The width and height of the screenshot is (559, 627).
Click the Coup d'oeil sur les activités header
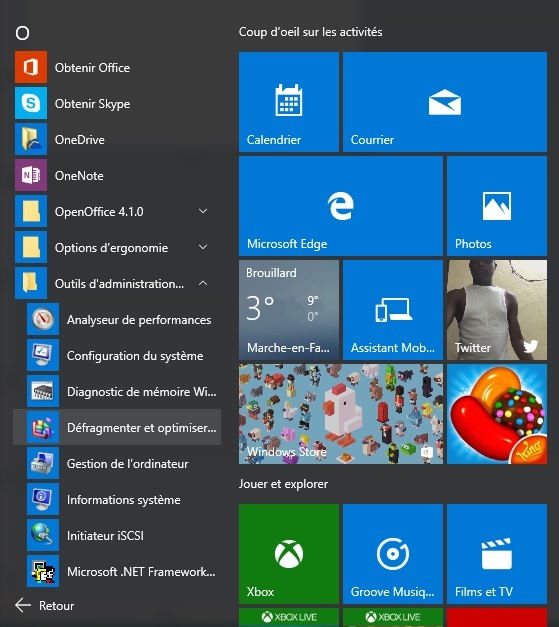(310, 32)
